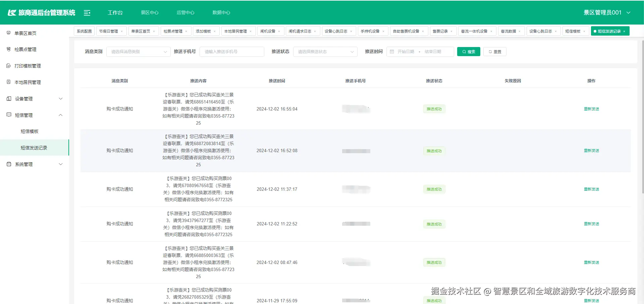Image resolution: width=644 pixels, height=304 pixels.
Task: Close the 自助售票机设备 tab
Action: (x=423, y=31)
